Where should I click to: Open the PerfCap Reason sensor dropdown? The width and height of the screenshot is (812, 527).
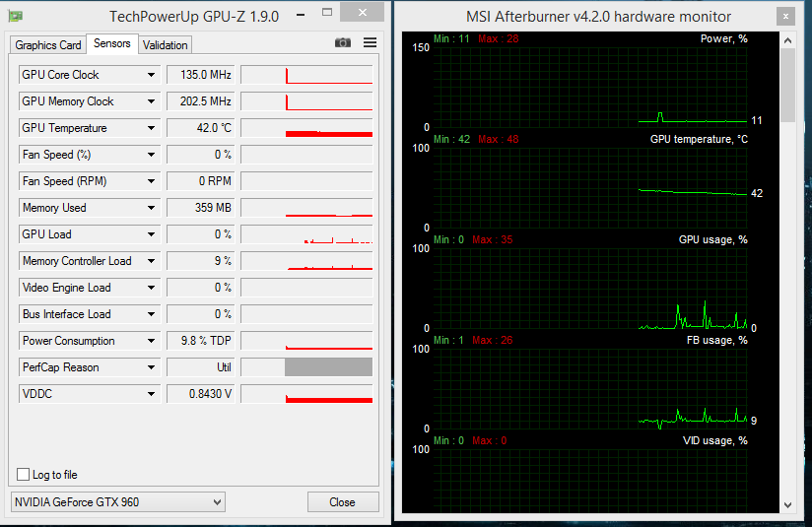click(151, 367)
